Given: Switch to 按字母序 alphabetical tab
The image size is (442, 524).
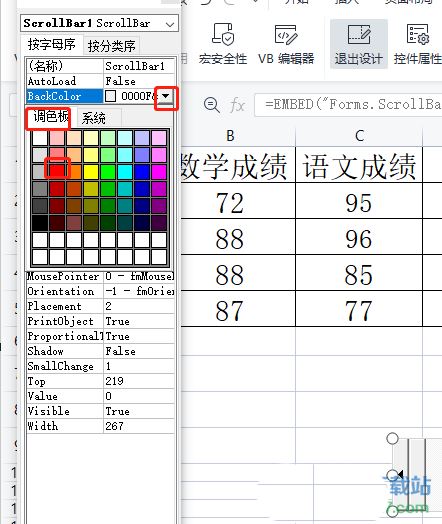Looking at the screenshot, I should (51, 44).
